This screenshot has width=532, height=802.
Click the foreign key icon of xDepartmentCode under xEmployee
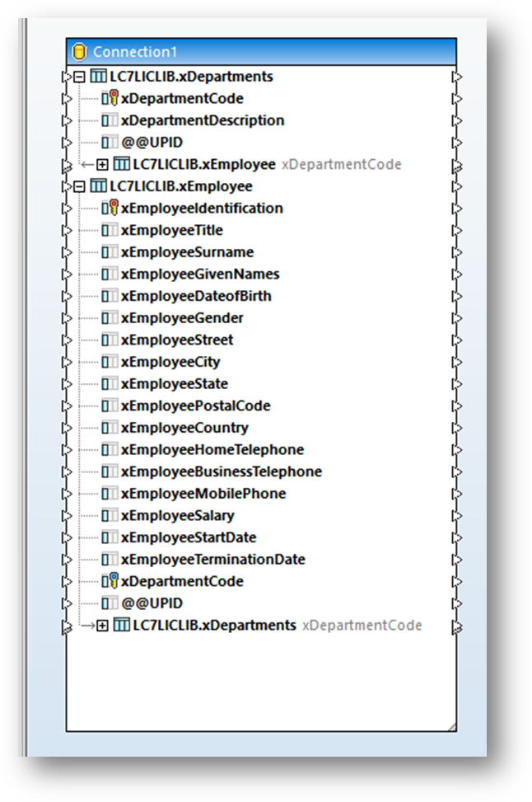[110, 581]
